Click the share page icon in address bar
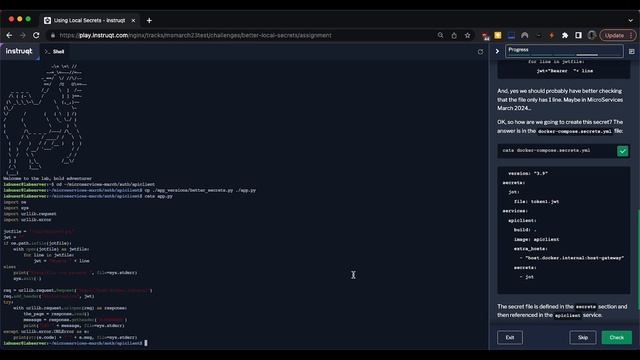Image resolution: width=640 pixels, height=360 pixels. click(454, 36)
